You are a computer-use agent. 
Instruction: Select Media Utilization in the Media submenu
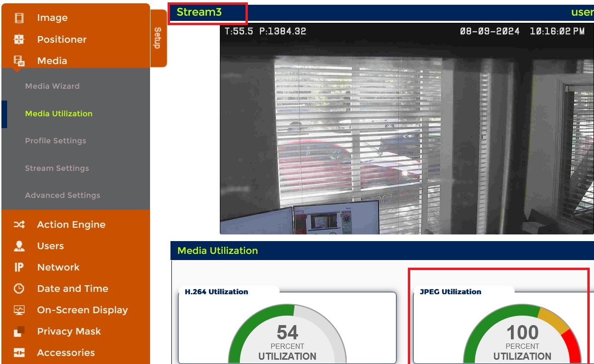pos(59,113)
